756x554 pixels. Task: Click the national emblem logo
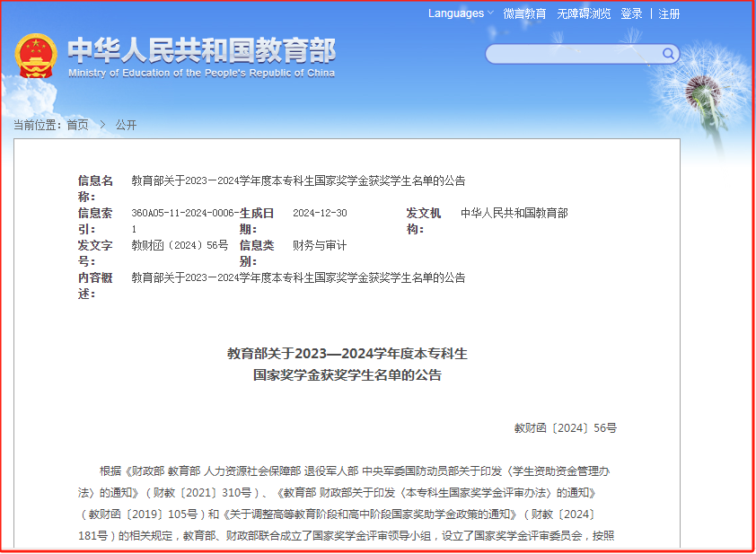[35, 57]
